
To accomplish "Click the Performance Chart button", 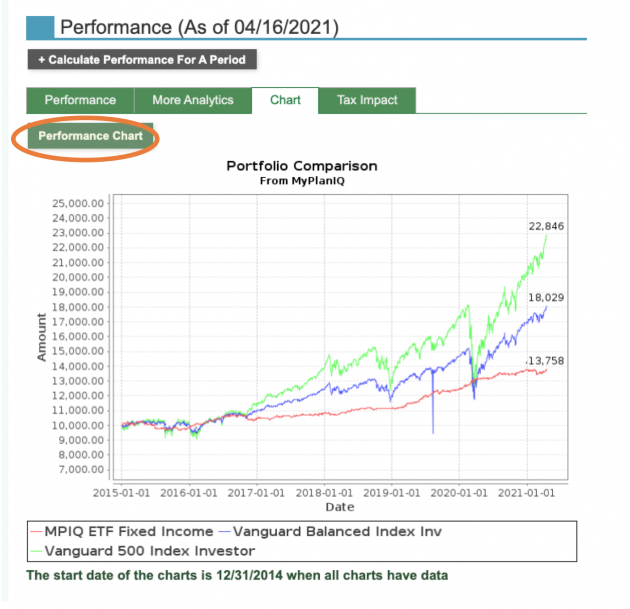I will [x=90, y=136].
